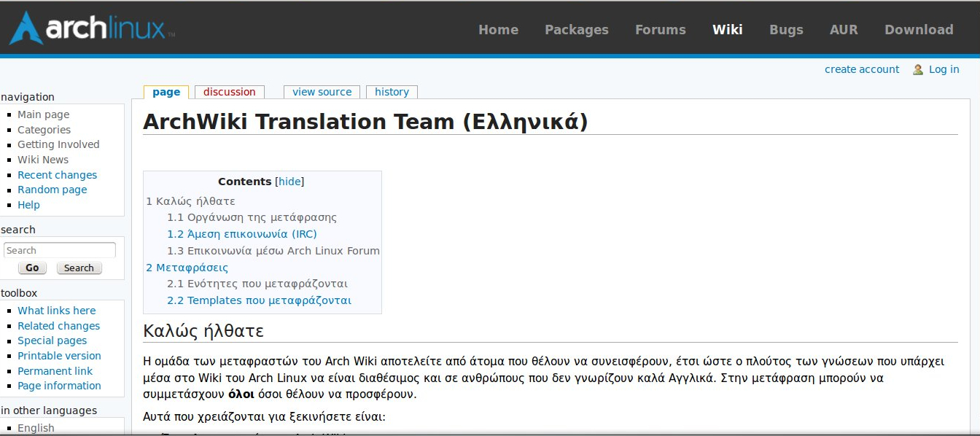The width and height of the screenshot is (980, 436).
Task: Open Printable version in toolbox
Action: point(59,356)
